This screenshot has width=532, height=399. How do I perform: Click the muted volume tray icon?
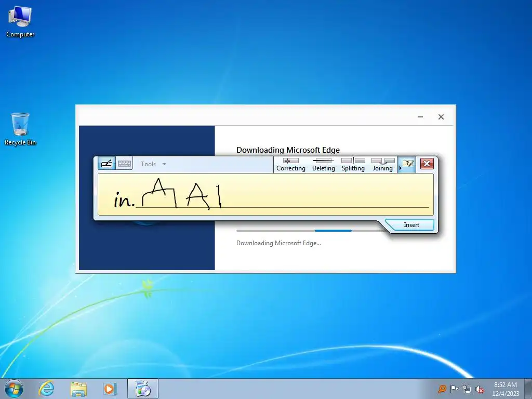(x=480, y=389)
